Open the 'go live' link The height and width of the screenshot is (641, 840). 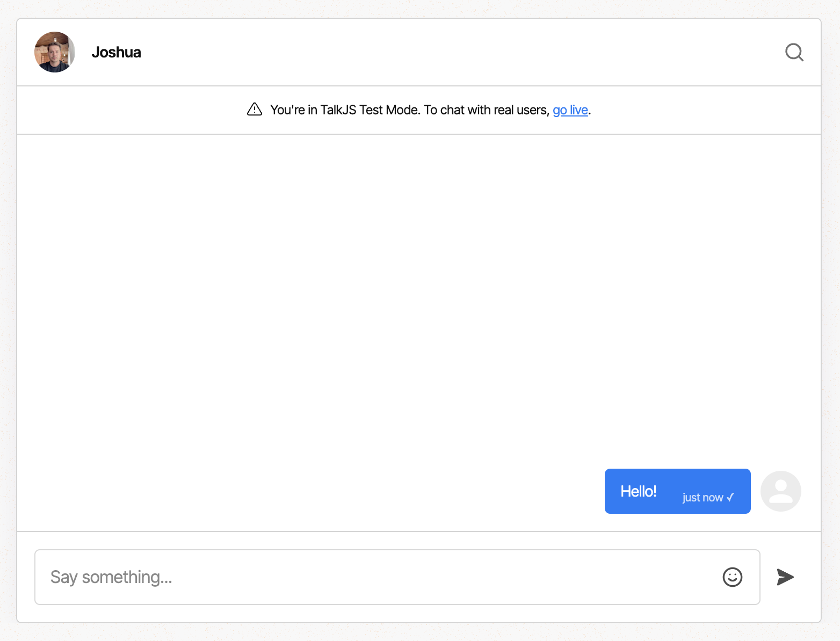click(x=570, y=110)
